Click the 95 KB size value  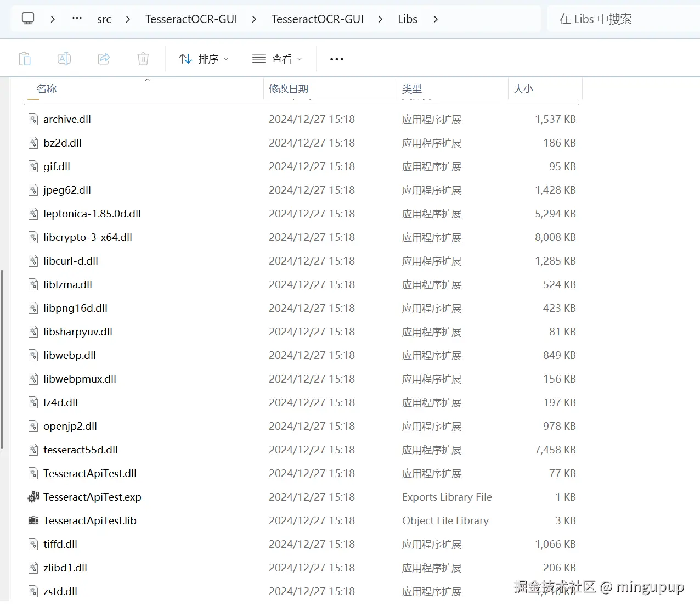tap(562, 166)
